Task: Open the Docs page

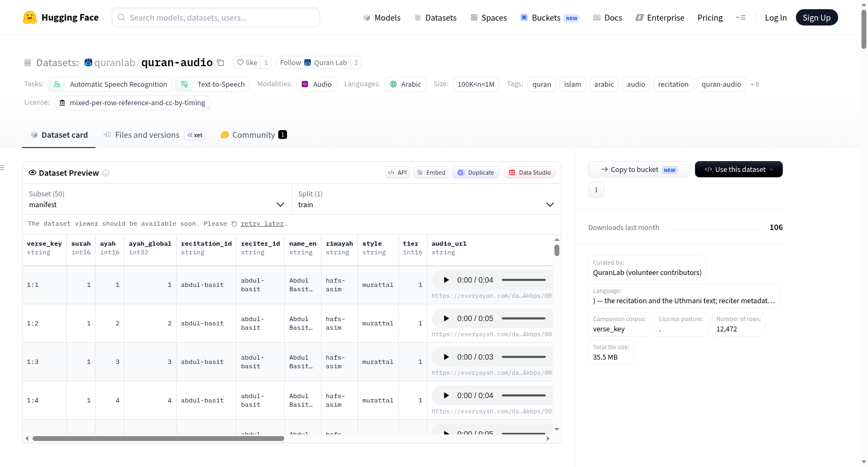Action: tap(608, 17)
